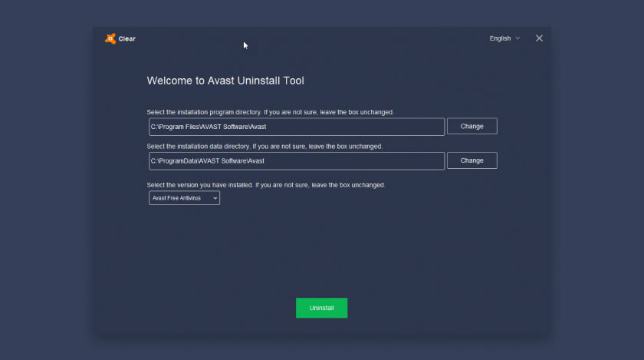The width and height of the screenshot is (644, 360).
Task: Open the English language dropdown
Action: coord(504,38)
